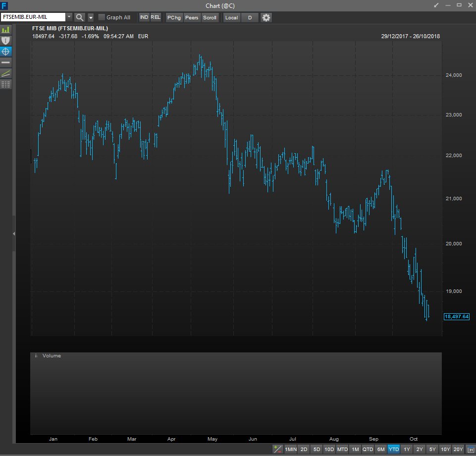Open the D frequency selector
476x456 pixels.
[250, 18]
